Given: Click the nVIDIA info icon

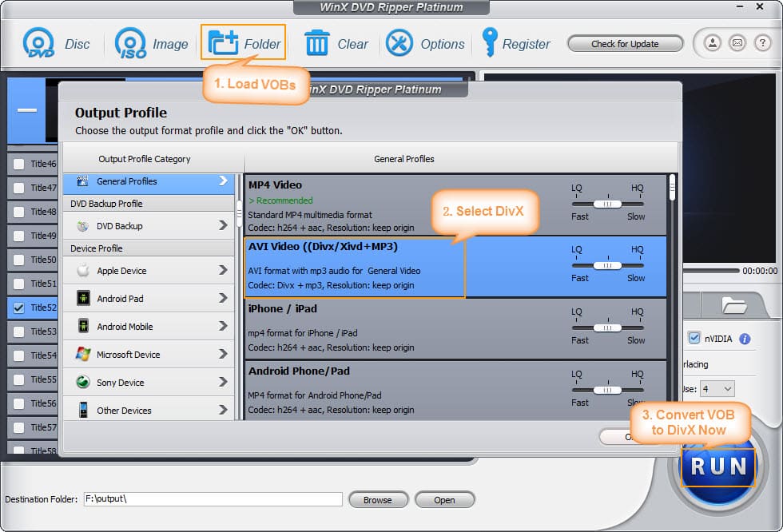Looking at the screenshot, I should 745,339.
